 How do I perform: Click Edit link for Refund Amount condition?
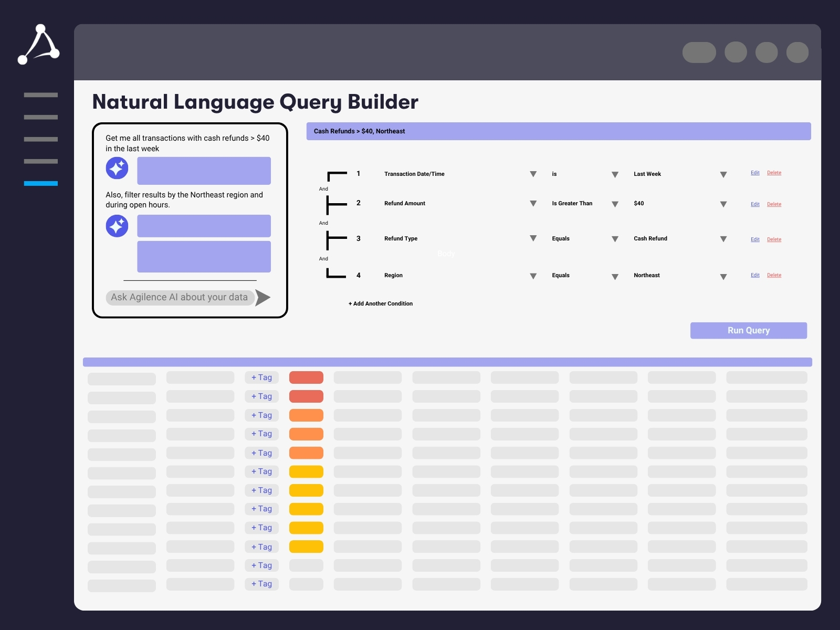(x=755, y=204)
